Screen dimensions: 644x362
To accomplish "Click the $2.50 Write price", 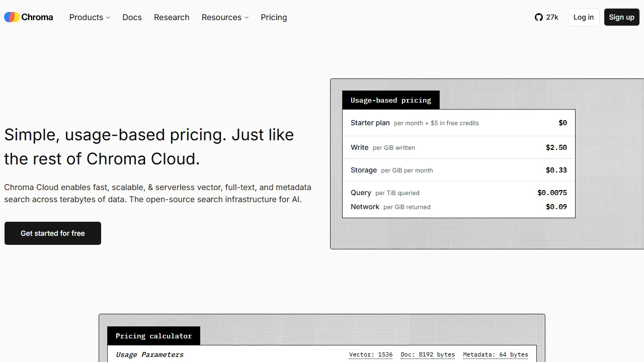I will (556, 147).
